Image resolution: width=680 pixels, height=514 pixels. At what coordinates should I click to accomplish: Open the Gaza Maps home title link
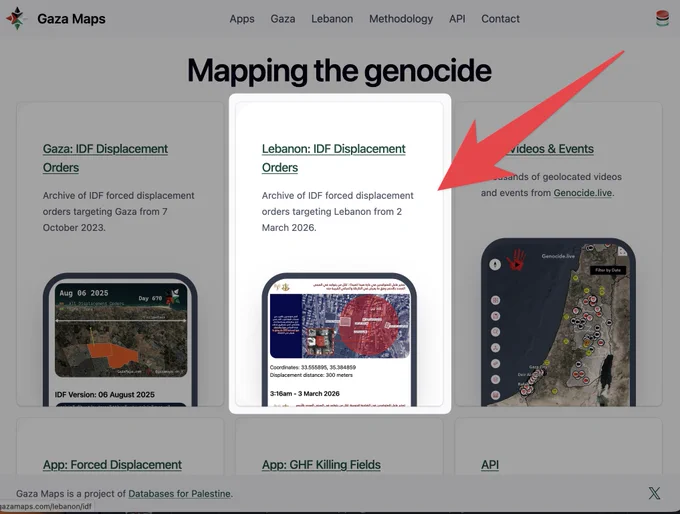coord(71,19)
